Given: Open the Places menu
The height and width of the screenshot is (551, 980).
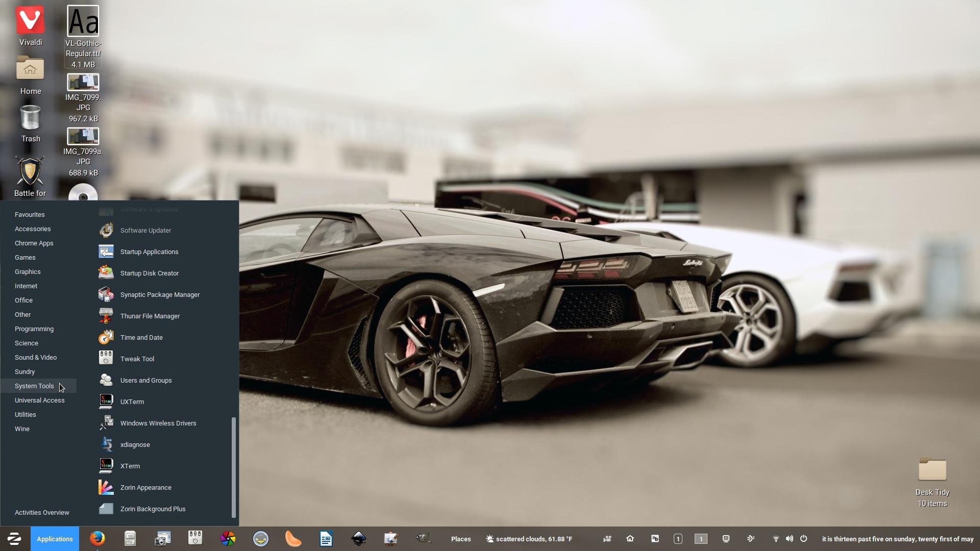Looking at the screenshot, I should click(460, 539).
